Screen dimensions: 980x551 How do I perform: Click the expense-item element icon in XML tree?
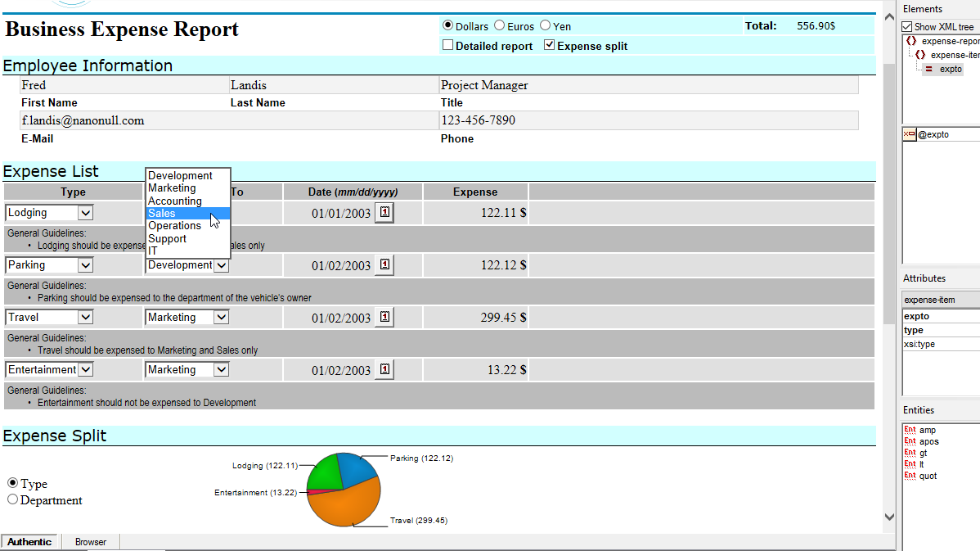point(920,55)
